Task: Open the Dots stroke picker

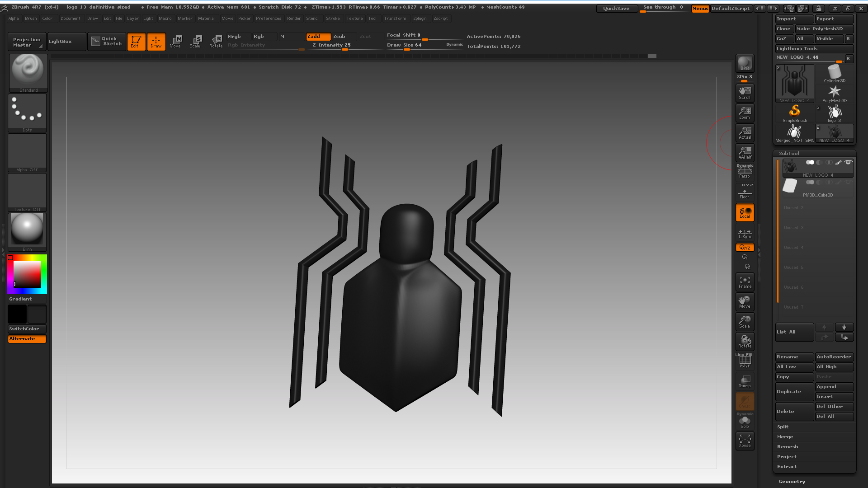Action: (28, 113)
